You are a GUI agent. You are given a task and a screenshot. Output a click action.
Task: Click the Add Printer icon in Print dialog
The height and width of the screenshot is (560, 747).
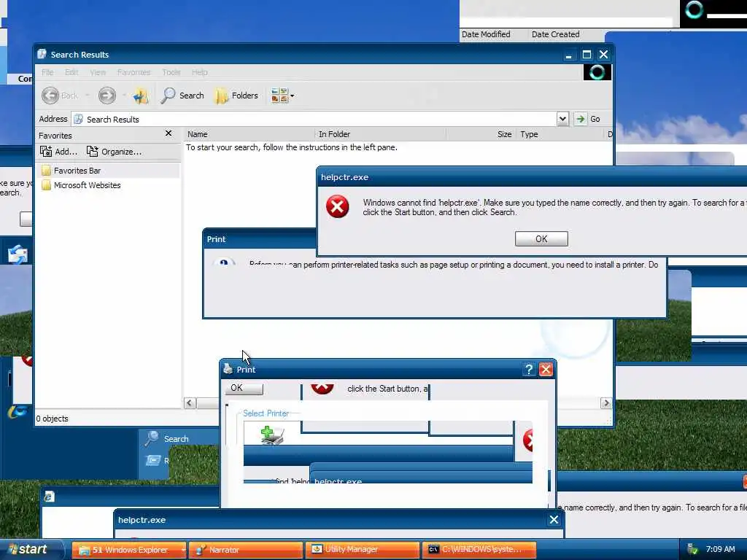tap(272, 435)
